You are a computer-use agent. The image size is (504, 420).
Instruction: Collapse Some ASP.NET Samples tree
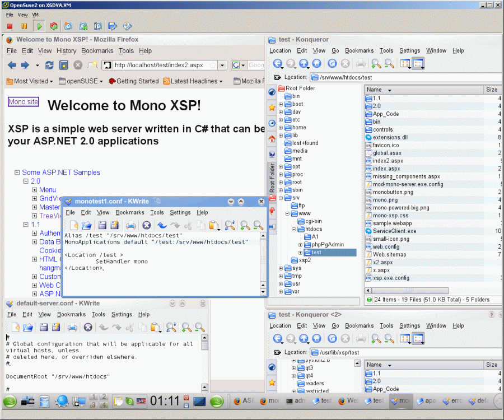tap(17, 172)
